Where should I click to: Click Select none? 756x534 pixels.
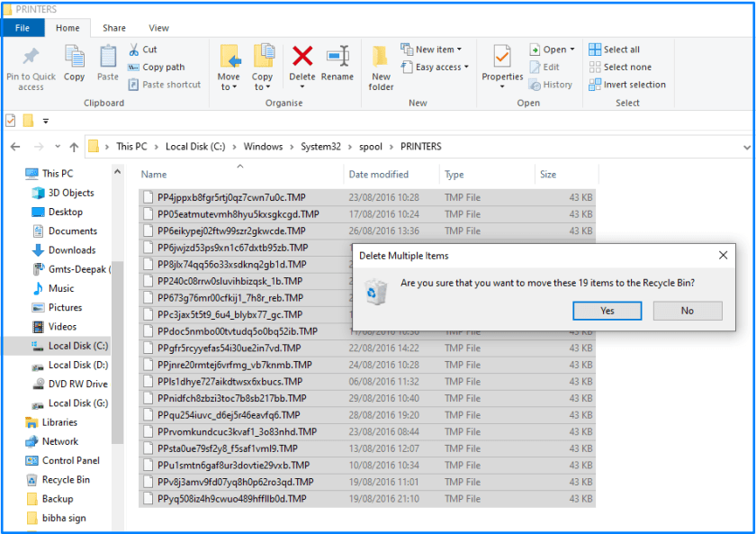point(620,67)
